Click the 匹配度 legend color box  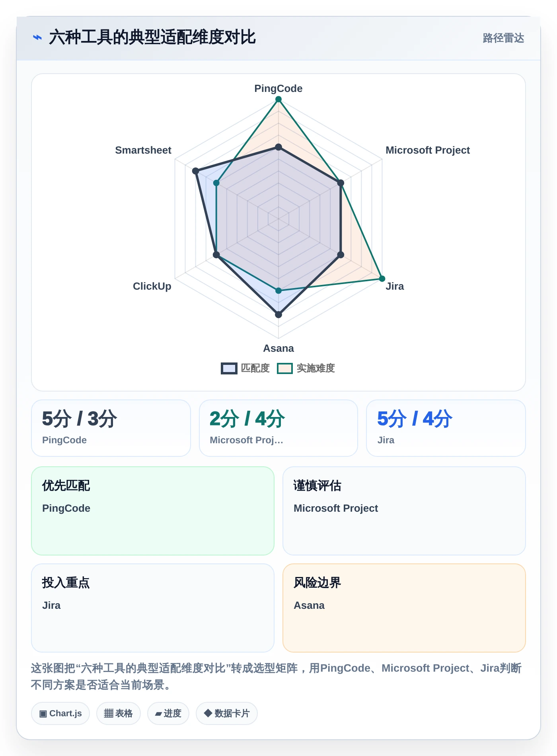click(229, 368)
